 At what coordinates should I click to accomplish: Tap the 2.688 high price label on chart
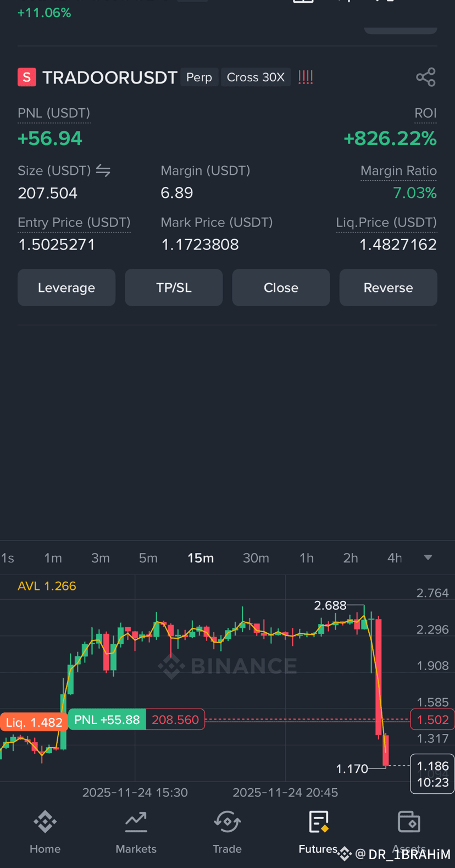coord(330,605)
